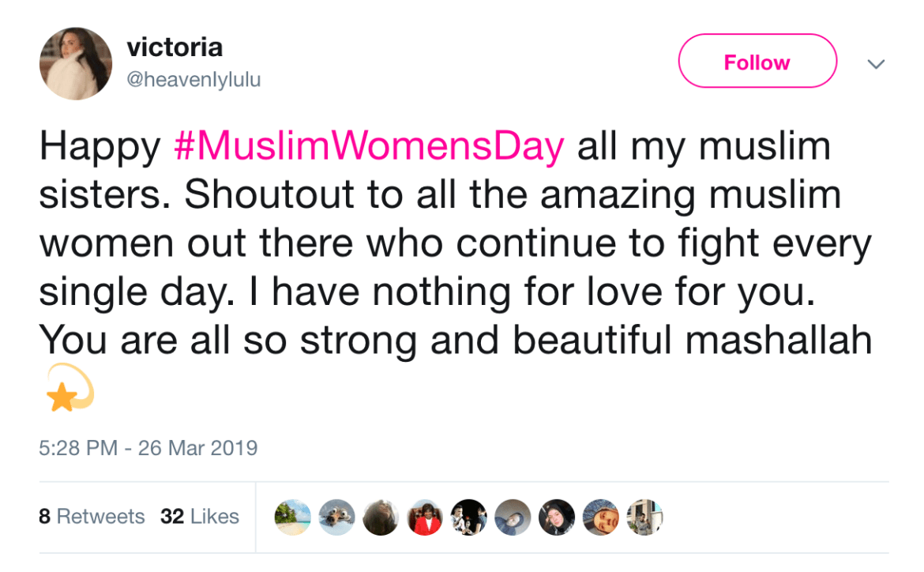The height and width of the screenshot is (572, 924).
Task: Click the dark group-photo liker avatar
Action: [x=469, y=517]
